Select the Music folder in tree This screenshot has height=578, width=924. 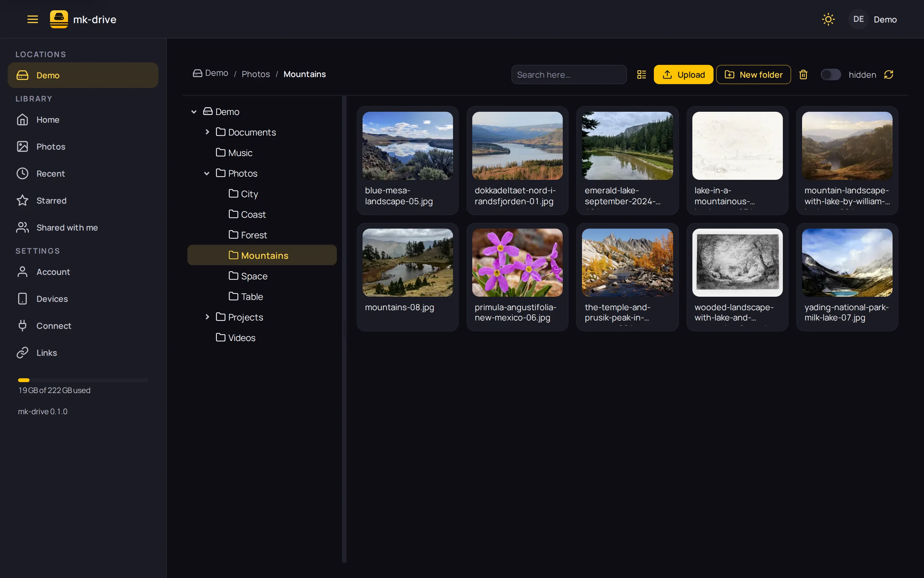(262, 153)
